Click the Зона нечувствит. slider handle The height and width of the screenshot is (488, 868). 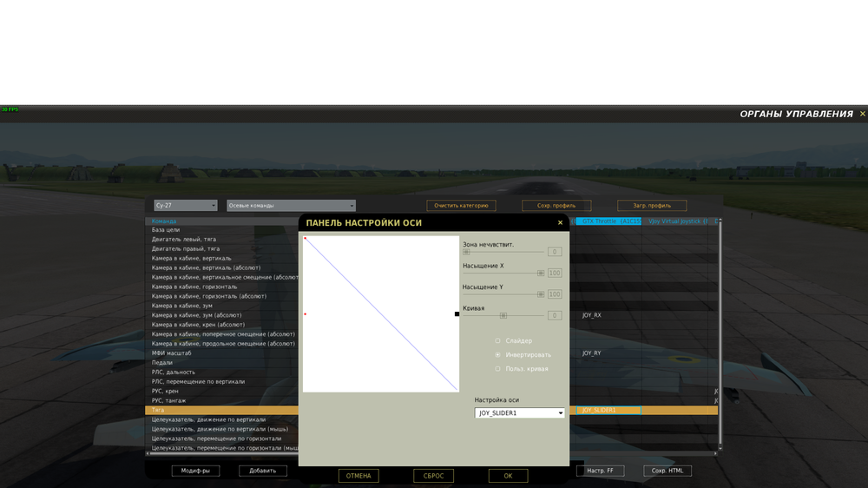466,252
